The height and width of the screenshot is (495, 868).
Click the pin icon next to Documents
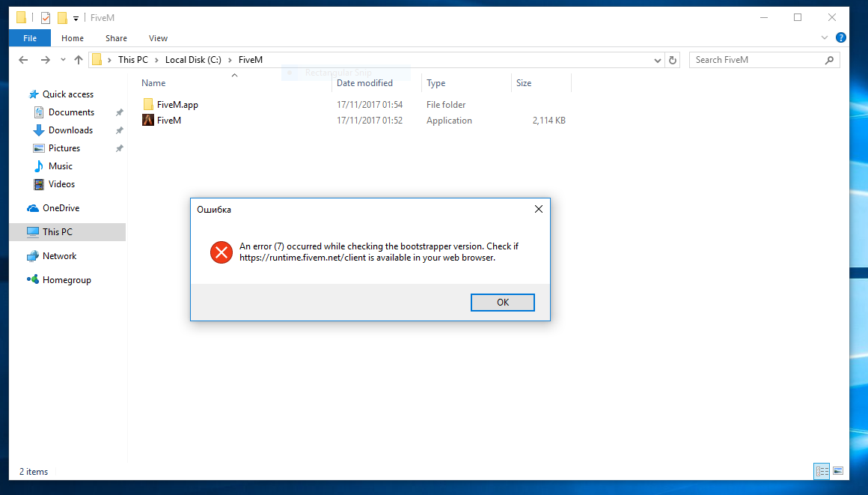click(119, 112)
